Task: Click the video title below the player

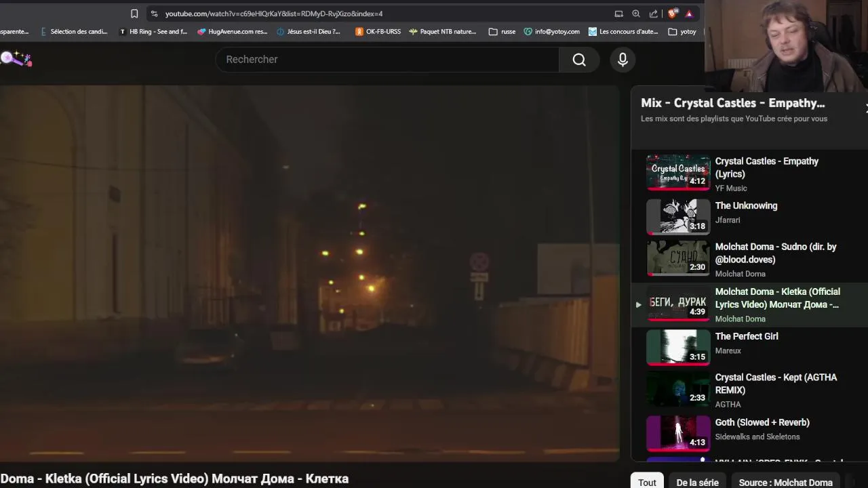Action: tap(174, 479)
